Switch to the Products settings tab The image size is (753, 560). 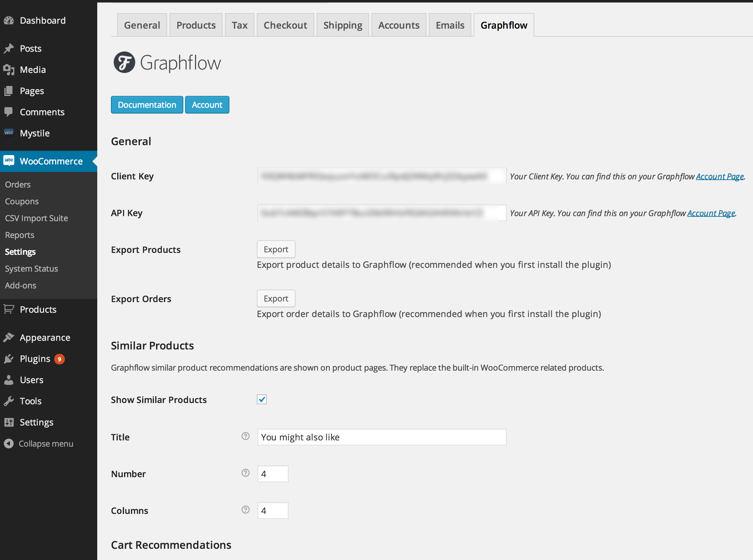click(196, 25)
